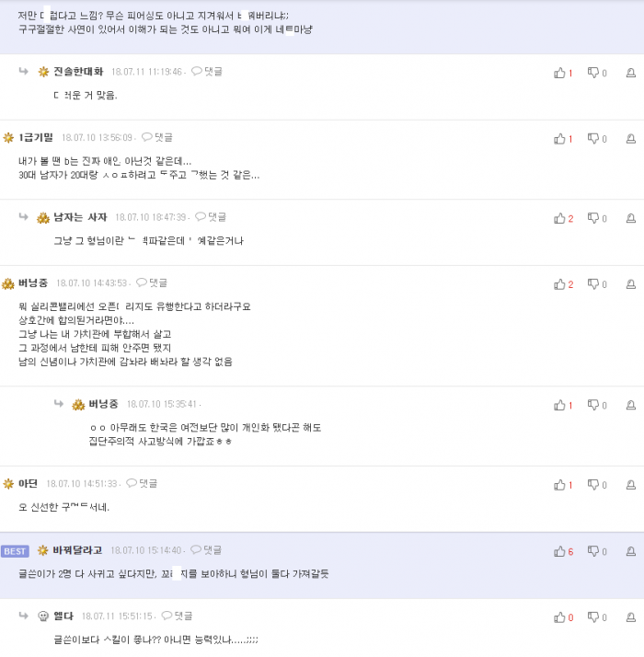Thumbs-up 남자는 사자's reply

(x=559, y=219)
